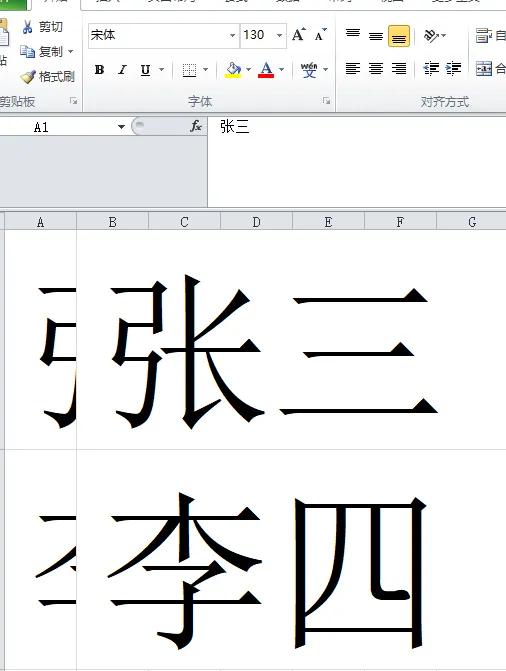The height and width of the screenshot is (671, 506).
Task: Decrease font size with the small A icon
Action: pos(321,35)
